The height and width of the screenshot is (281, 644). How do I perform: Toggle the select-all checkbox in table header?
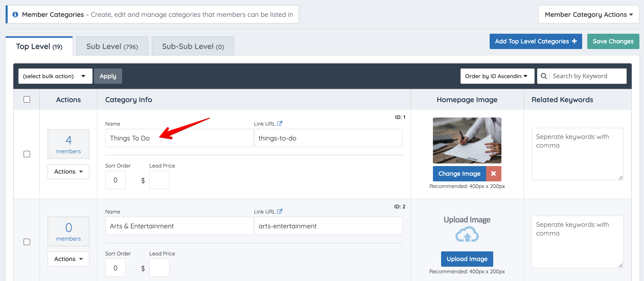click(27, 99)
